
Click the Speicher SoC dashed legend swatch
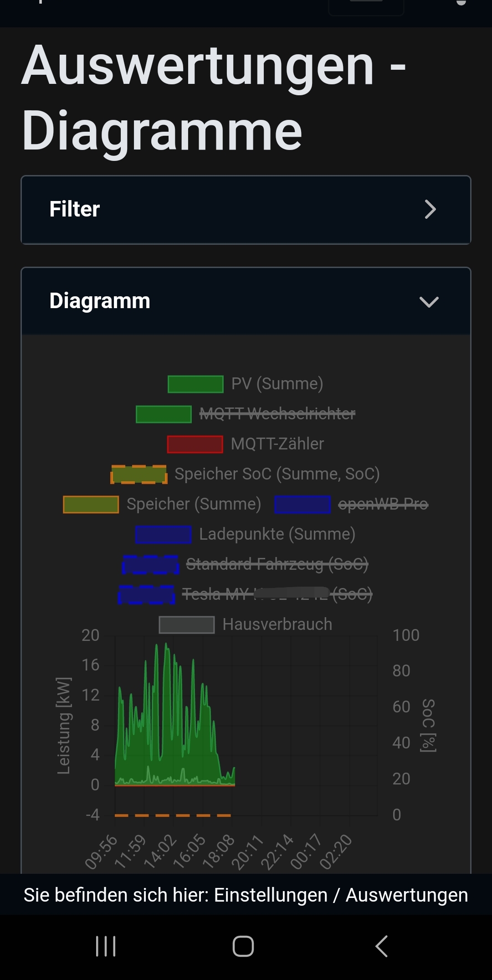[139, 475]
